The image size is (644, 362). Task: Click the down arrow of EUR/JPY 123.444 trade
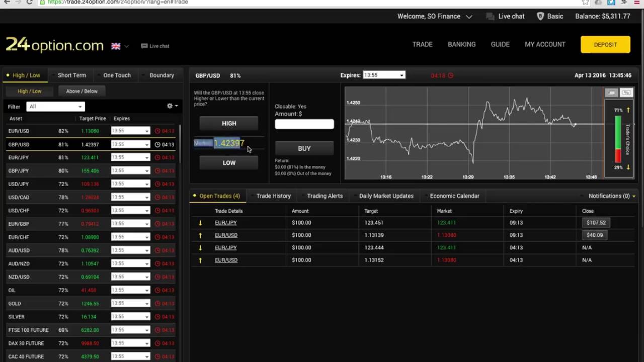(200, 248)
